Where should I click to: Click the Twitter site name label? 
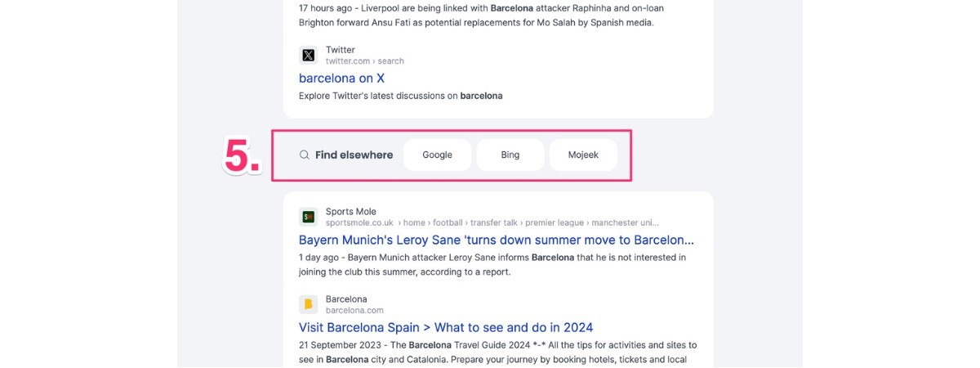341,50
